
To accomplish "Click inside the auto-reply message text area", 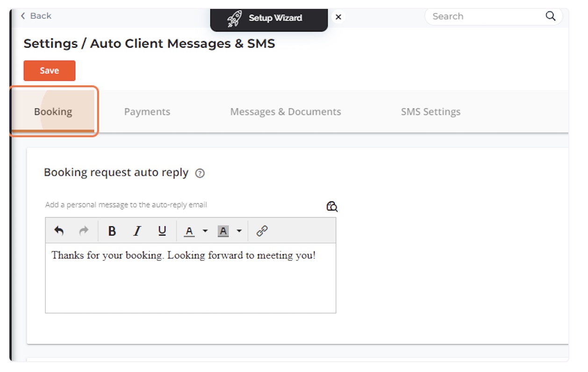I will [x=190, y=280].
